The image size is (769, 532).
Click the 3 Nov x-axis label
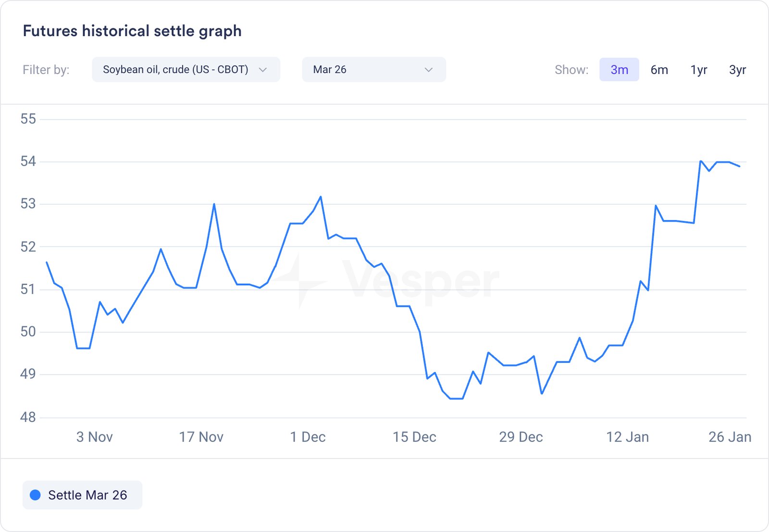coord(94,437)
